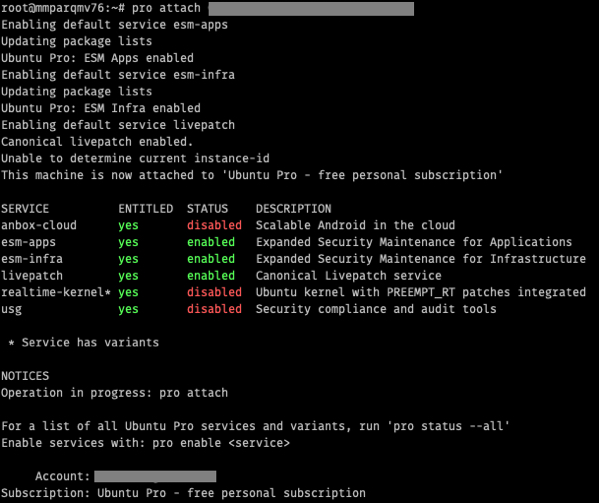Image resolution: width=599 pixels, height=503 pixels.
Task: Click the esm-infra service name
Action: (x=32, y=259)
